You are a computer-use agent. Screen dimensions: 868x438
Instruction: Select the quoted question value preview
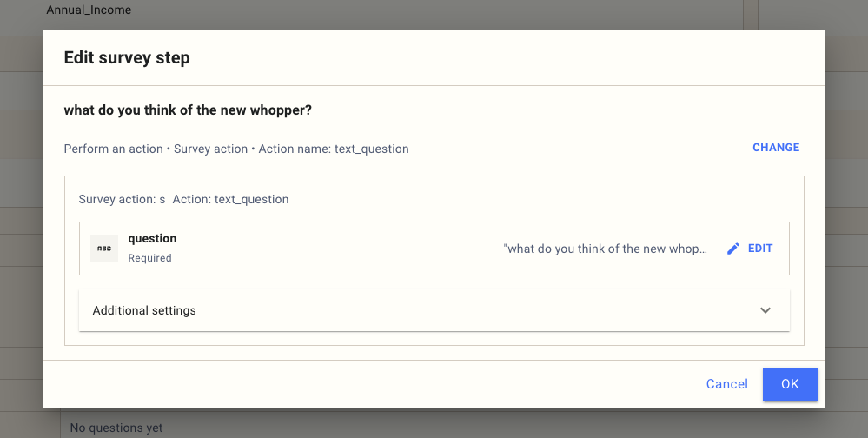click(605, 249)
